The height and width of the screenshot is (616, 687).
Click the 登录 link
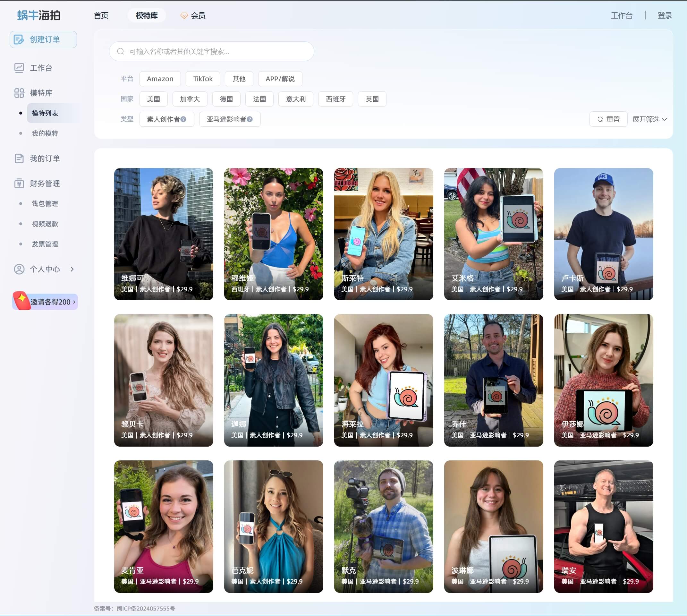click(664, 16)
